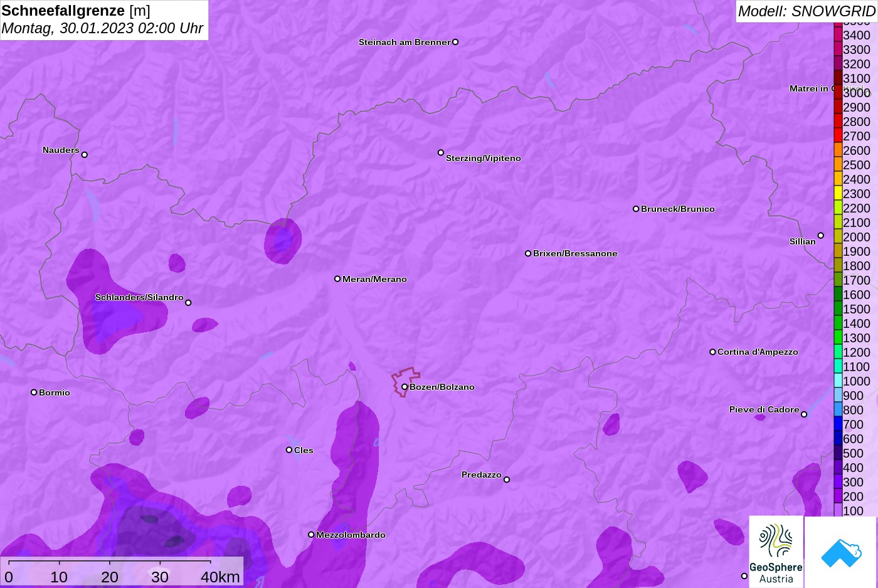Select the 2300 m yellow legend swatch
This screenshot has width=878, height=588.
(838, 193)
